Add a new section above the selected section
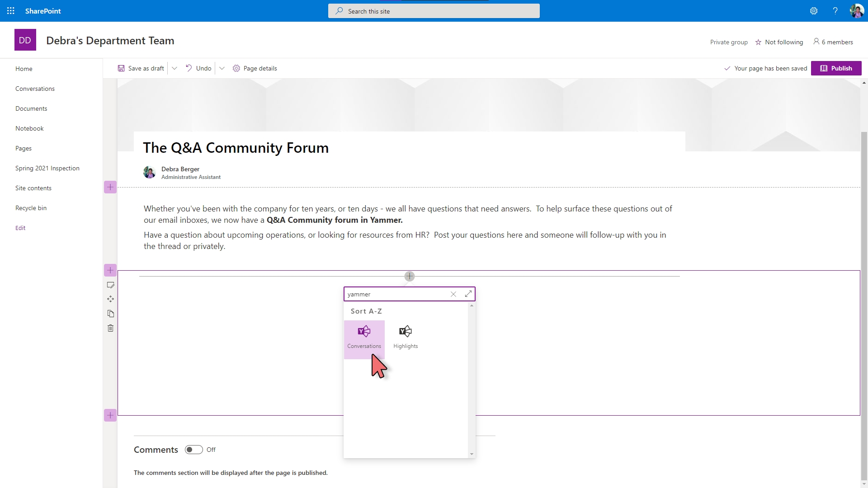This screenshot has width=868, height=488. [x=110, y=270]
